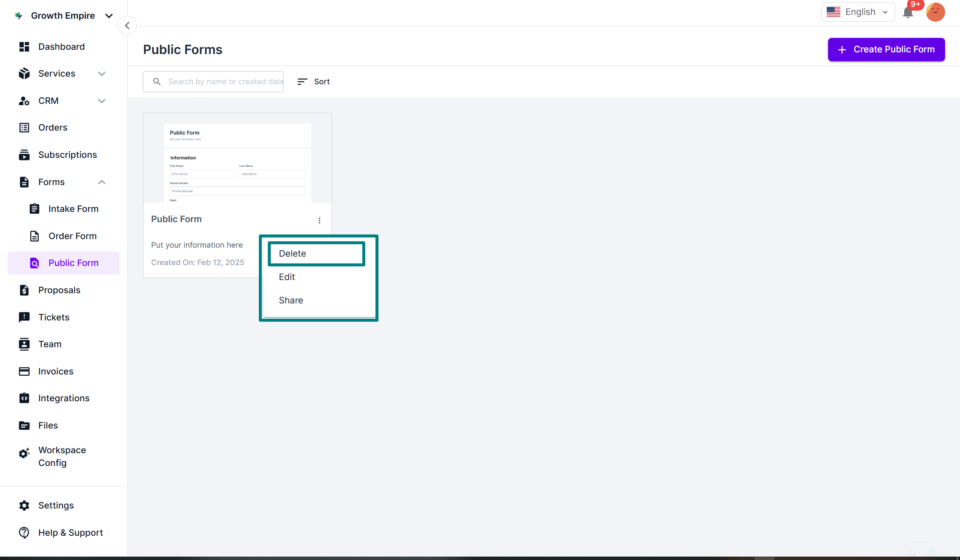This screenshot has height=560, width=960.
Task: Click the user avatar icon
Action: click(x=935, y=12)
